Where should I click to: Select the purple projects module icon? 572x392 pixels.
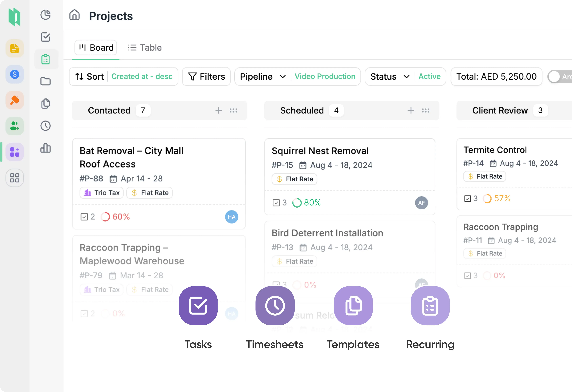[15, 152]
